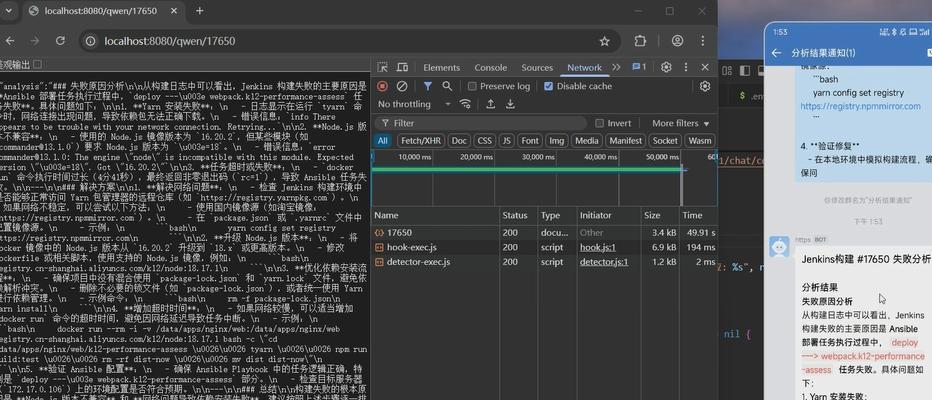Filter requests by Socket type

(665, 141)
